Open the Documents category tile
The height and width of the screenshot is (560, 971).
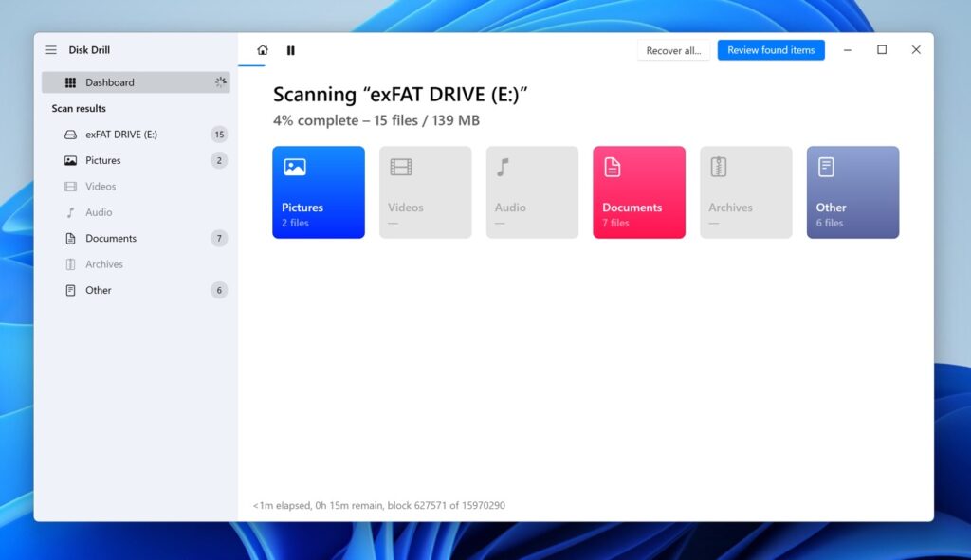pyautogui.click(x=638, y=191)
